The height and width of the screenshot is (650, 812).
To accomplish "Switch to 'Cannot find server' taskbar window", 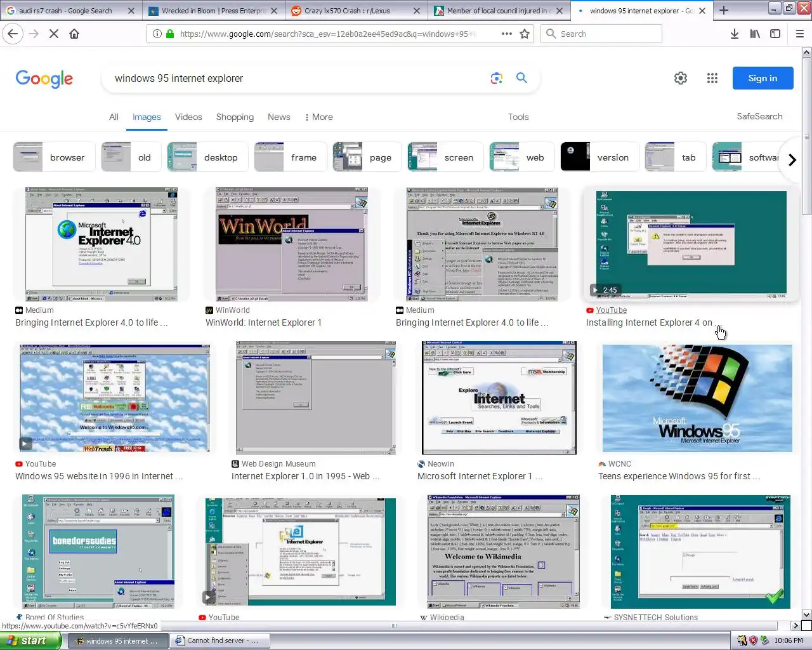I will click(220, 640).
